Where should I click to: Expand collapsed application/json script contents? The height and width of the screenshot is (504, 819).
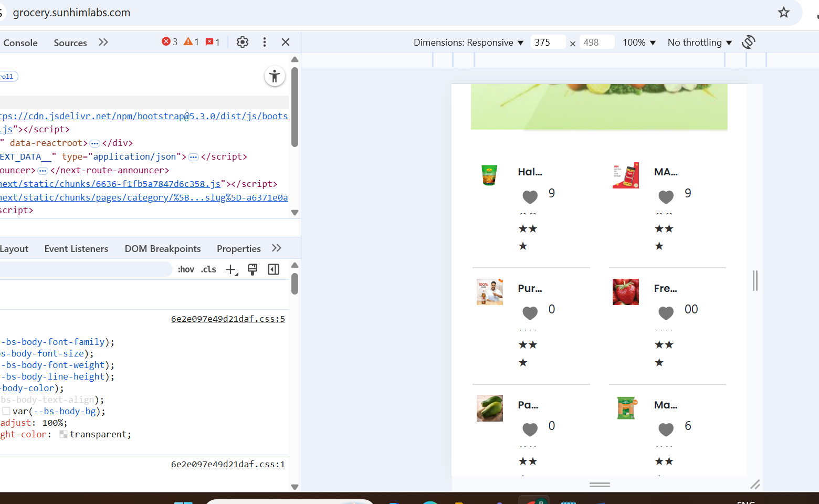pos(194,157)
